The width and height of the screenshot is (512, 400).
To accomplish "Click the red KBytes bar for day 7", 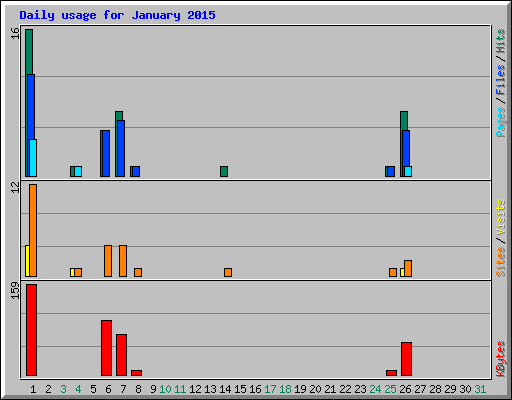I will (x=121, y=355).
